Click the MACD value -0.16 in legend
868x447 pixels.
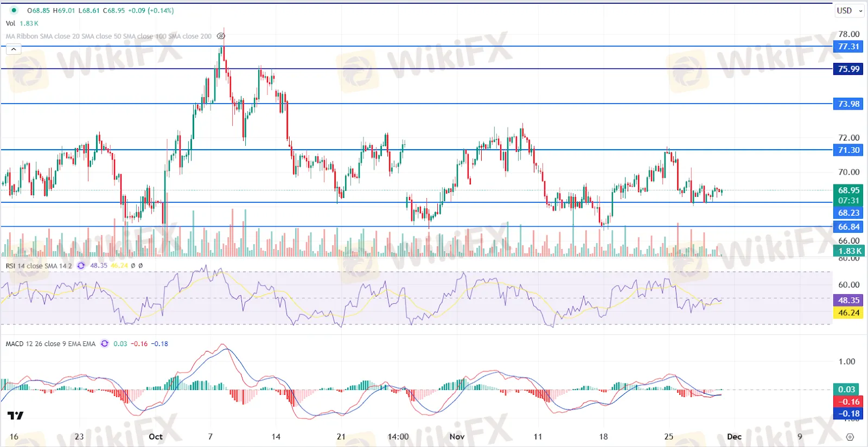coord(140,343)
